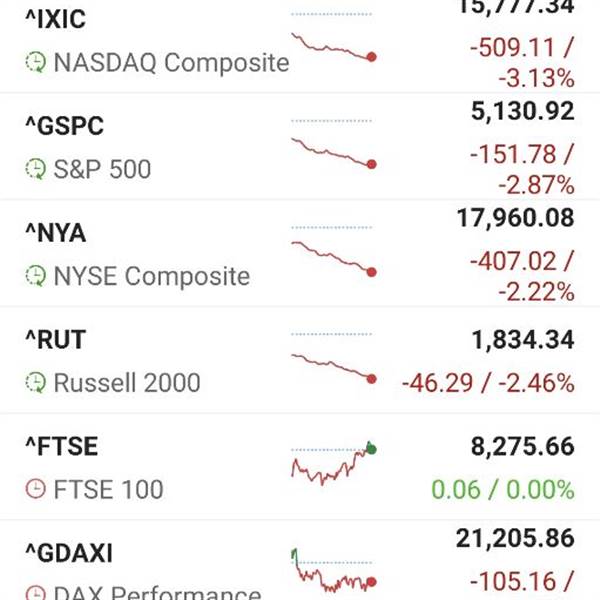Click the Russell 2000 clock icon

pyautogui.click(x=36, y=382)
